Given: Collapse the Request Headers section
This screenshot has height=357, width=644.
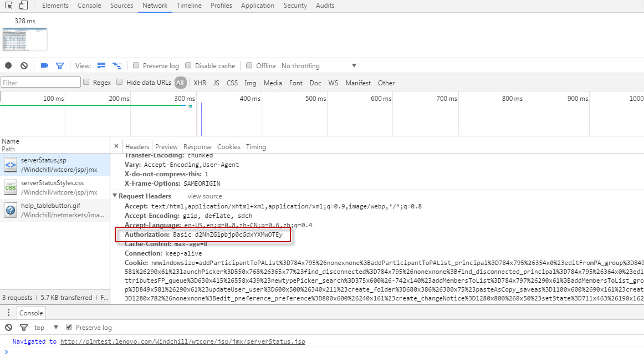Looking at the screenshot, I should tap(115, 196).
